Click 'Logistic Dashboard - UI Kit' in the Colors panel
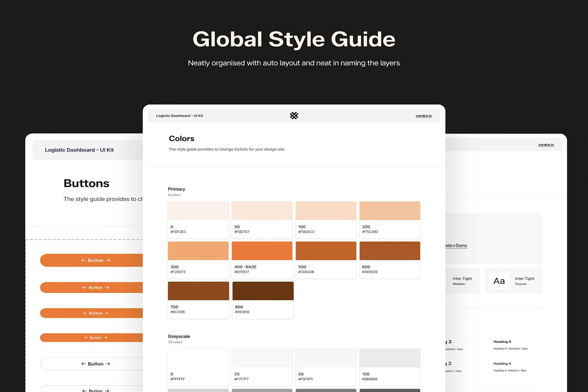Image resolution: width=588 pixels, height=392 pixels. [179, 116]
